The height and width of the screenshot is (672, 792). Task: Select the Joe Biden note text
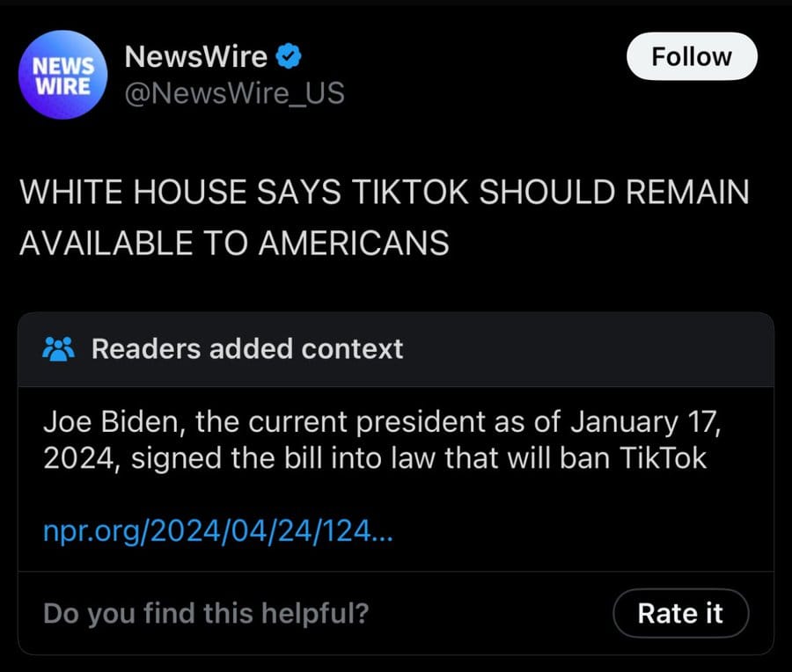(383, 440)
